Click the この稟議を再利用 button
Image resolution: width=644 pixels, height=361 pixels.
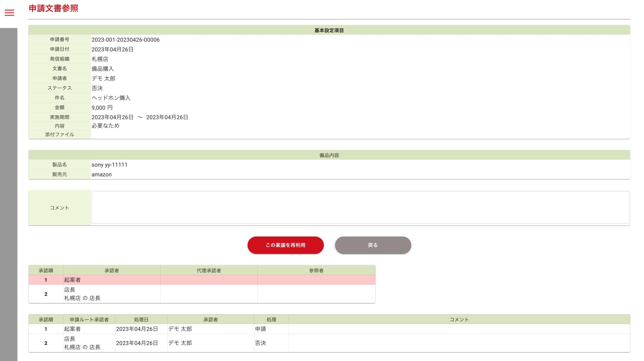pyautogui.click(x=285, y=245)
